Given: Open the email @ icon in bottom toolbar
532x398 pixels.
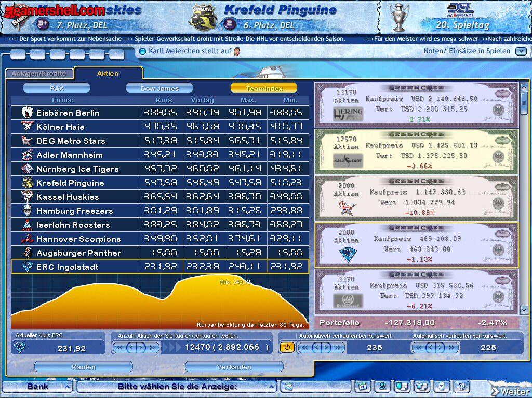Looking at the screenshot, I should 460,387.
